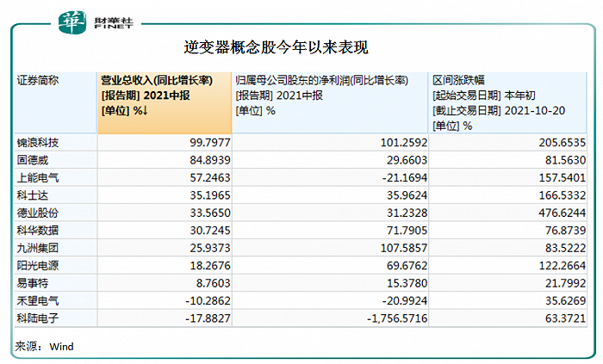Click net profit growth value 35.9624
The height and width of the screenshot is (364, 603).
pos(407,195)
